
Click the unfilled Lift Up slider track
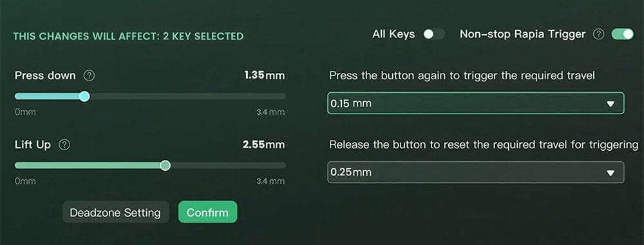coord(229,166)
